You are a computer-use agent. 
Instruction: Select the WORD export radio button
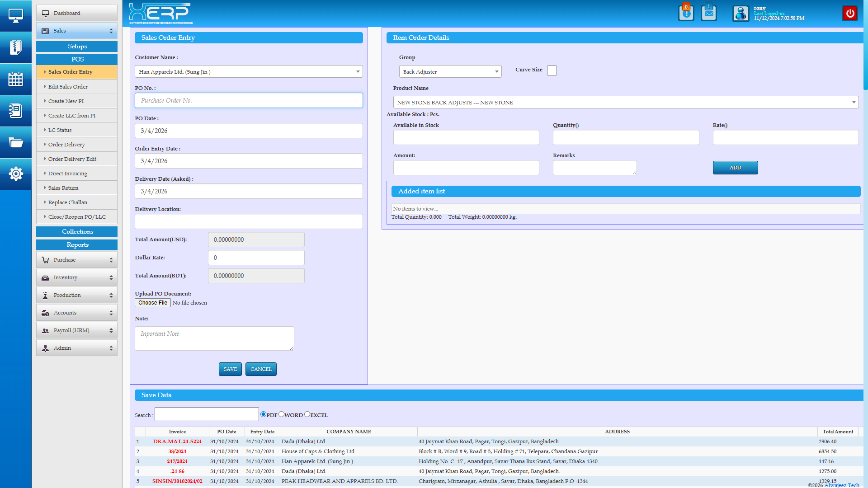click(281, 414)
